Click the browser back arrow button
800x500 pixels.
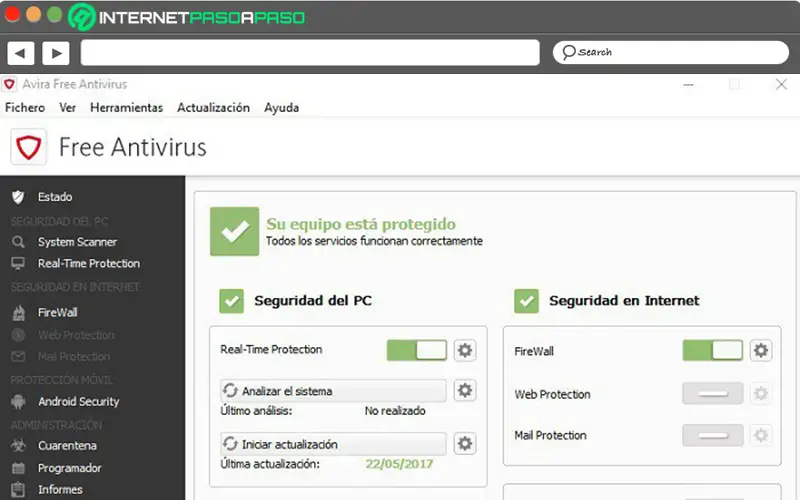point(20,53)
